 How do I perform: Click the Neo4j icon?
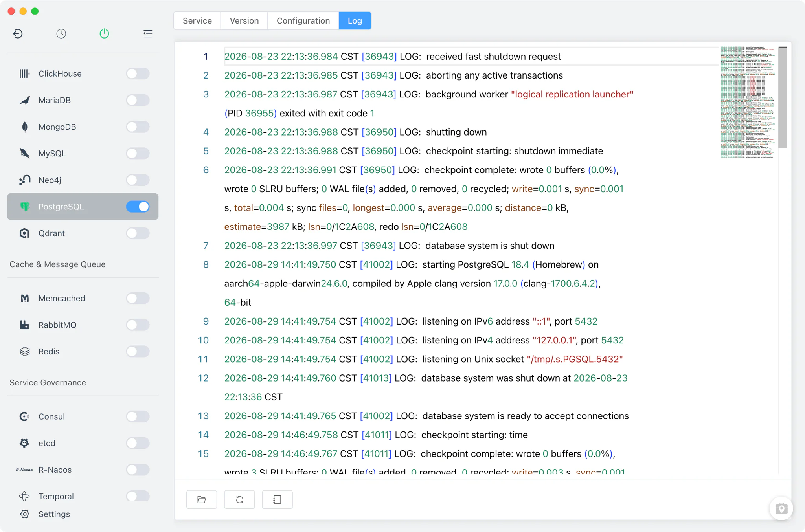tap(24, 180)
